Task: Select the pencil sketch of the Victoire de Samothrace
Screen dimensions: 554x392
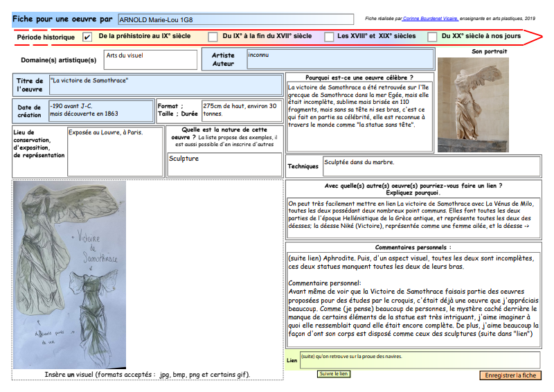Action: pos(69,275)
